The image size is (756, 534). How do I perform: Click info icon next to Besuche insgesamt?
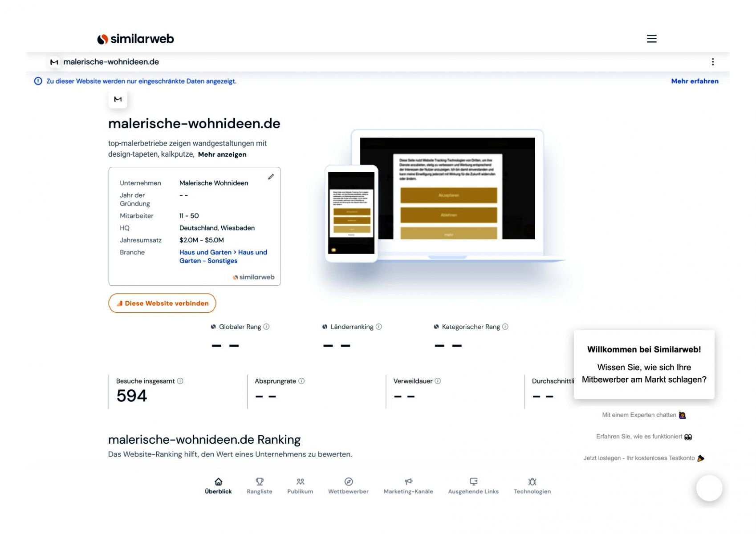(180, 381)
